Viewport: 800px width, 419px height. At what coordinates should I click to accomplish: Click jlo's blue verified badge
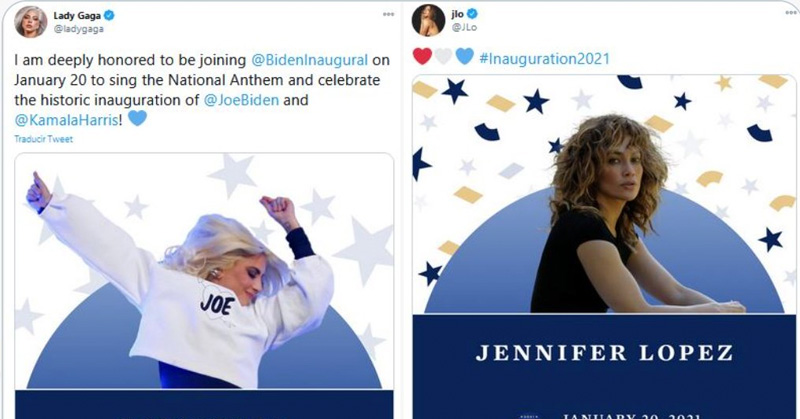473,14
